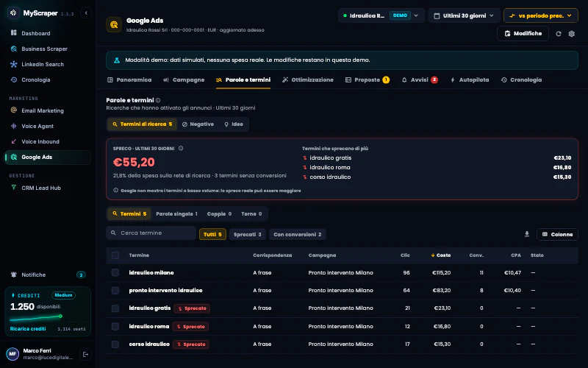The width and height of the screenshot is (588, 368).
Task: Click info icon next to Parole e termini heading
Action: (158, 100)
